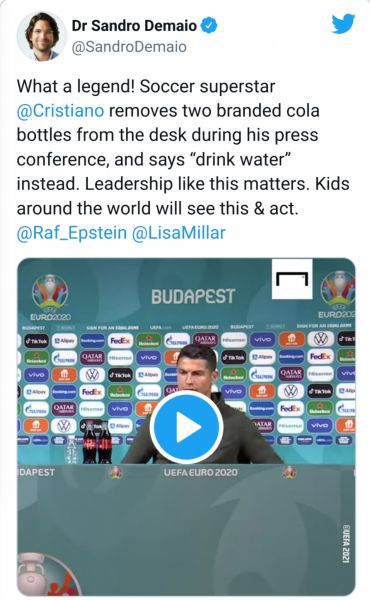Open the @Cristiano mention link
This screenshot has width=370, height=600.
coord(60,111)
